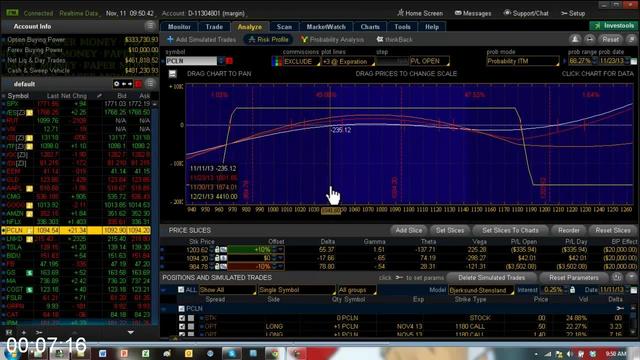Click the default watchlist menu icon
This screenshot has width=640, height=360.
pos(150,84)
